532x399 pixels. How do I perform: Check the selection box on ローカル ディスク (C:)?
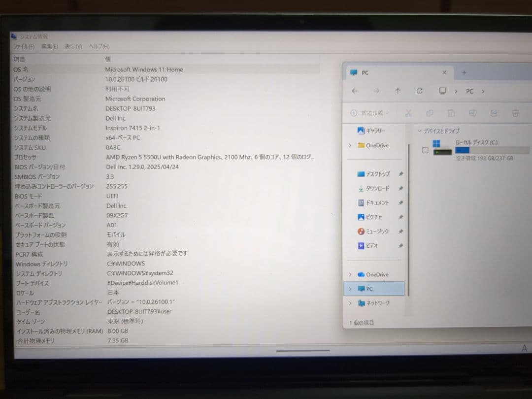click(x=425, y=150)
